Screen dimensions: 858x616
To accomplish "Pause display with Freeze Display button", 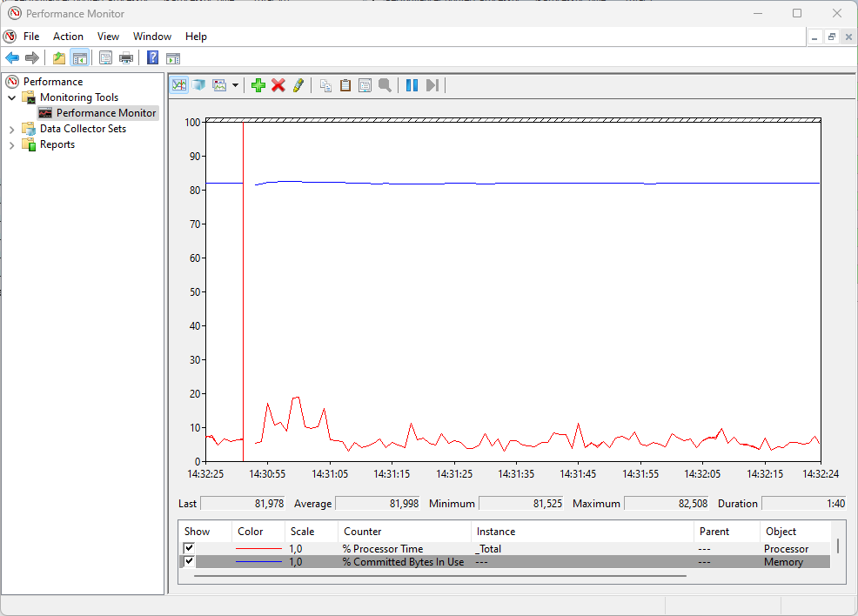I will coord(412,85).
